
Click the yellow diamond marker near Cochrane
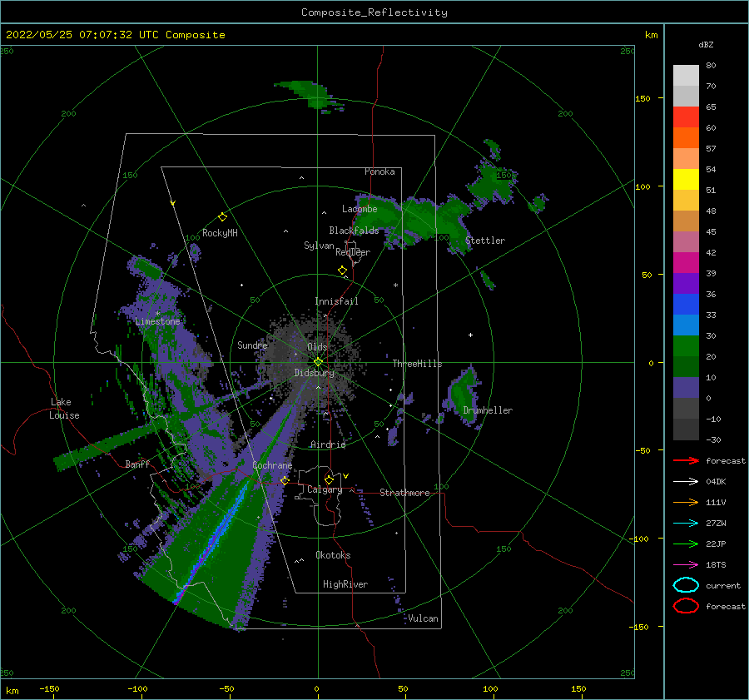coord(285,480)
